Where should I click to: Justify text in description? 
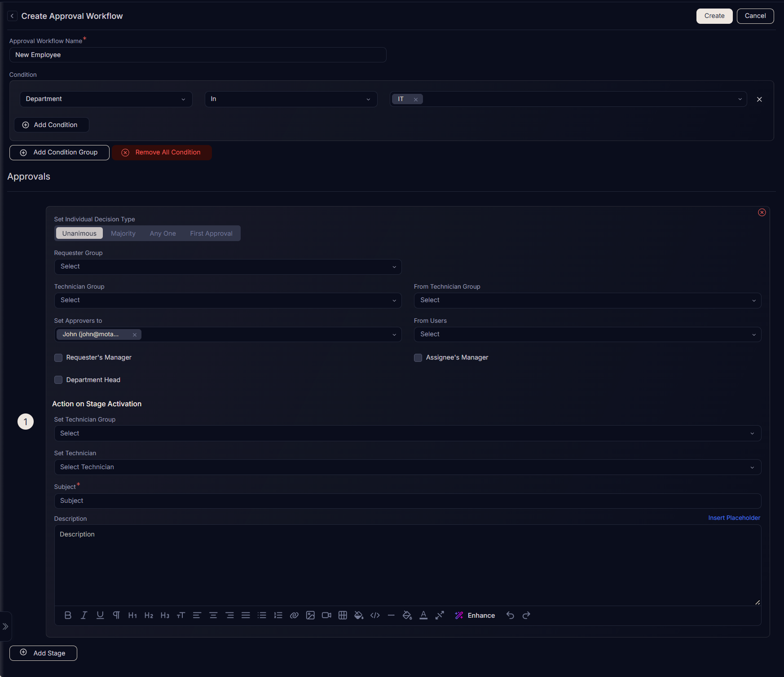click(246, 615)
